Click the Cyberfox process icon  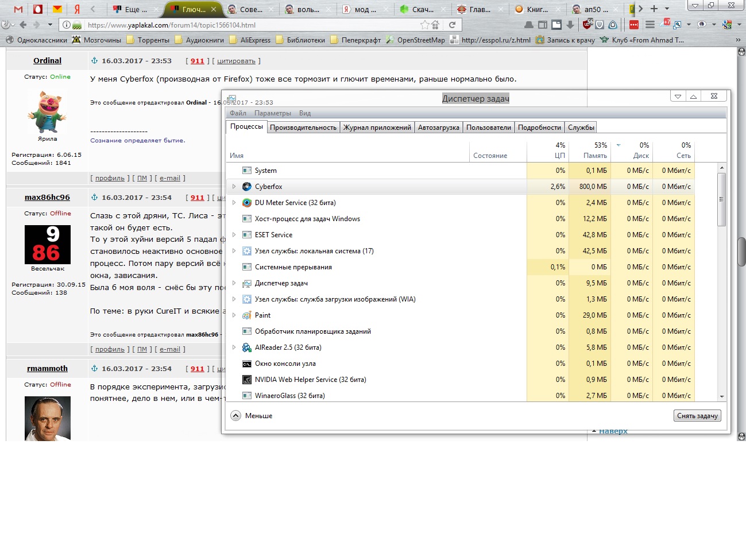[247, 187]
